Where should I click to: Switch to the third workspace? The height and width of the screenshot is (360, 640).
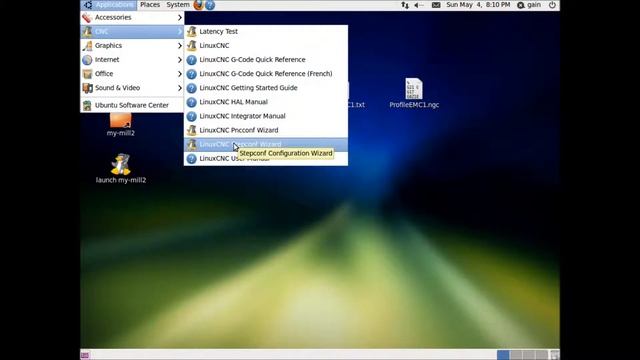pyautogui.click(x=529, y=355)
